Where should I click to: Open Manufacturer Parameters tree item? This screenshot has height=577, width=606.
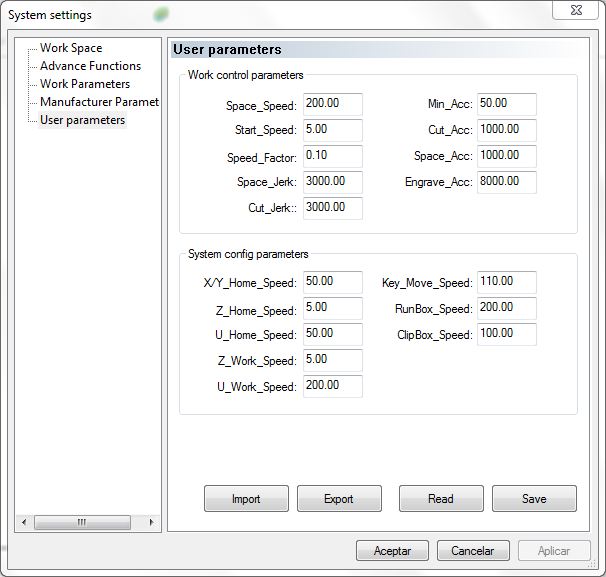click(x=98, y=102)
